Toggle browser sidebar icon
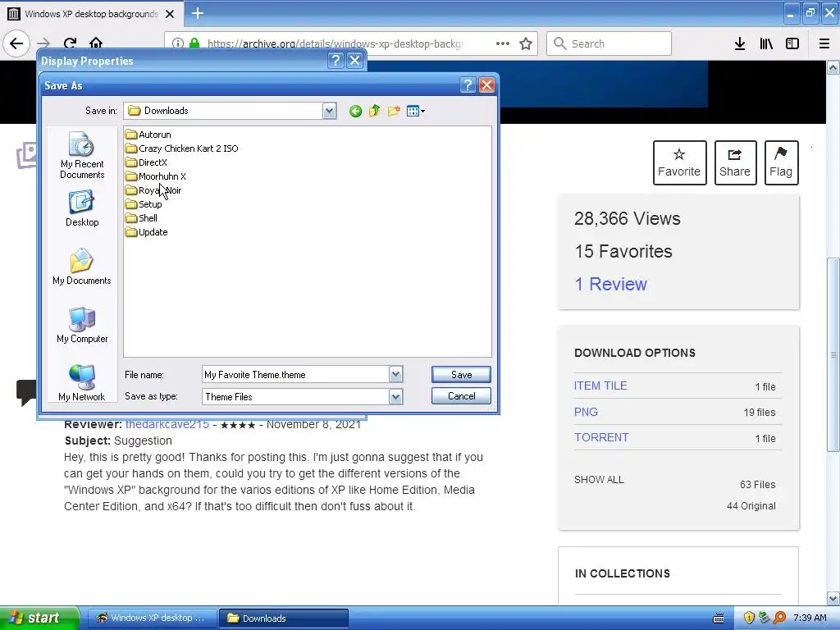 click(x=792, y=43)
